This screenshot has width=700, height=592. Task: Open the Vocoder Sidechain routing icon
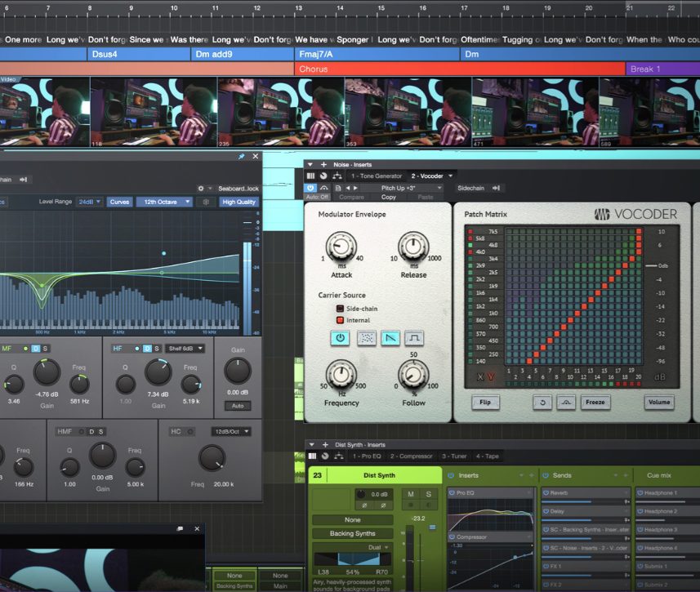click(496, 188)
